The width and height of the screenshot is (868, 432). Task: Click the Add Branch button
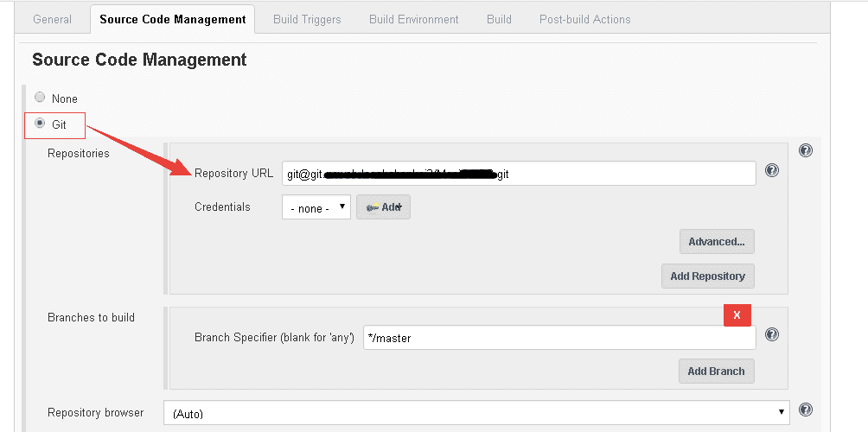point(716,372)
